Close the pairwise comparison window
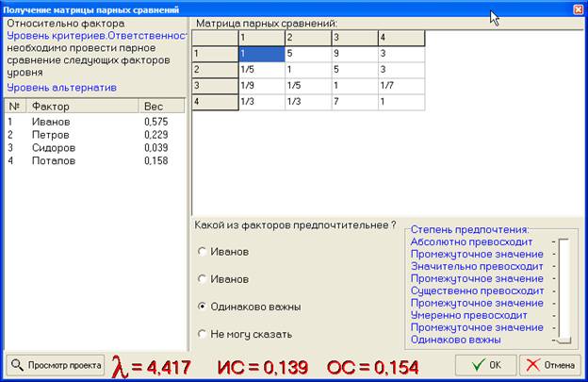 coord(579,9)
